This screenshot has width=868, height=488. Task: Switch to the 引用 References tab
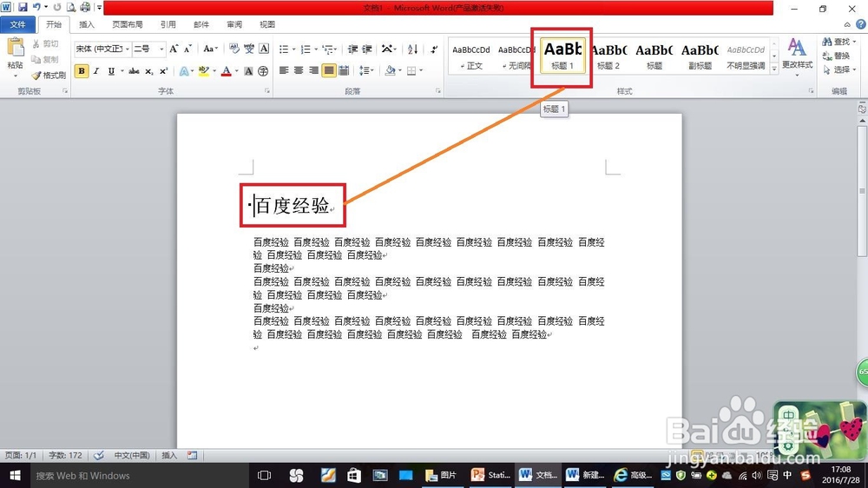click(168, 24)
